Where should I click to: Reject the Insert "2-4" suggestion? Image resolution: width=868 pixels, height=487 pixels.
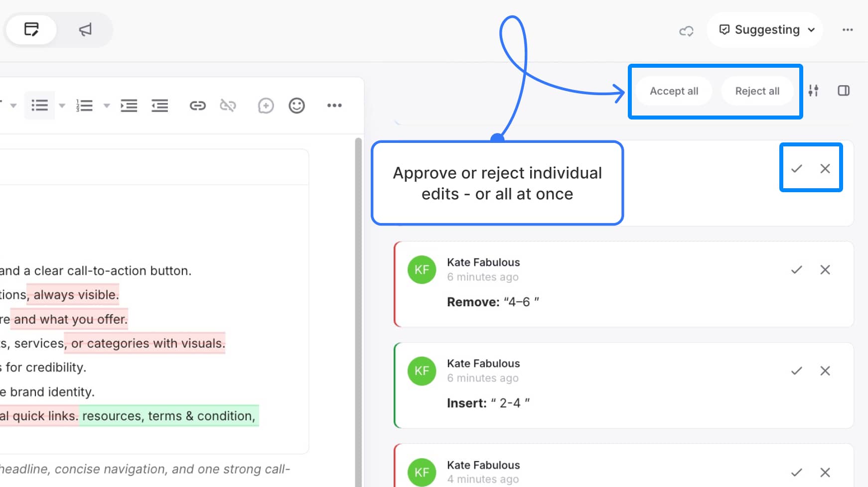[825, 371]
